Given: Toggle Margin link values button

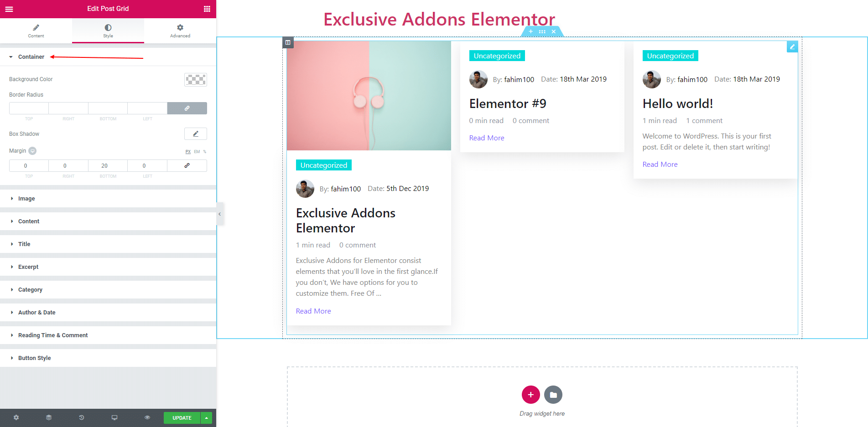Looking at the screenshot, I should pos(187,165).
